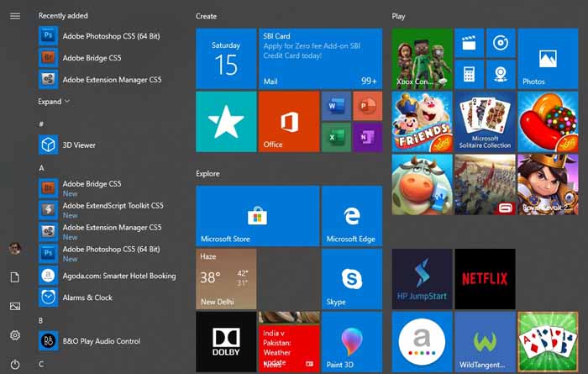
Task: Click the Play group heading
Action: tap(398, 16)
